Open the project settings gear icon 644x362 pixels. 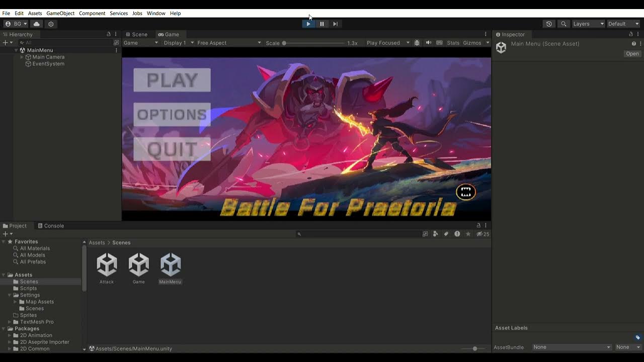tap(51, 24)
